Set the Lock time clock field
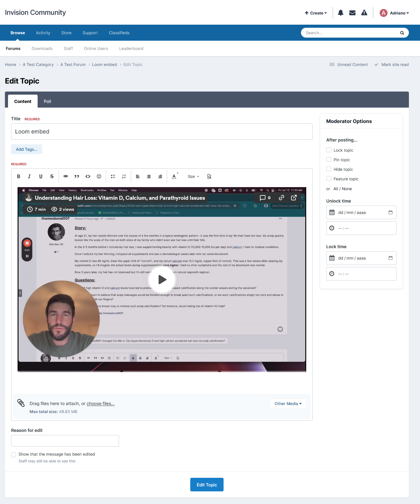Screen dimensions: 420x504 tap(361, 274)
